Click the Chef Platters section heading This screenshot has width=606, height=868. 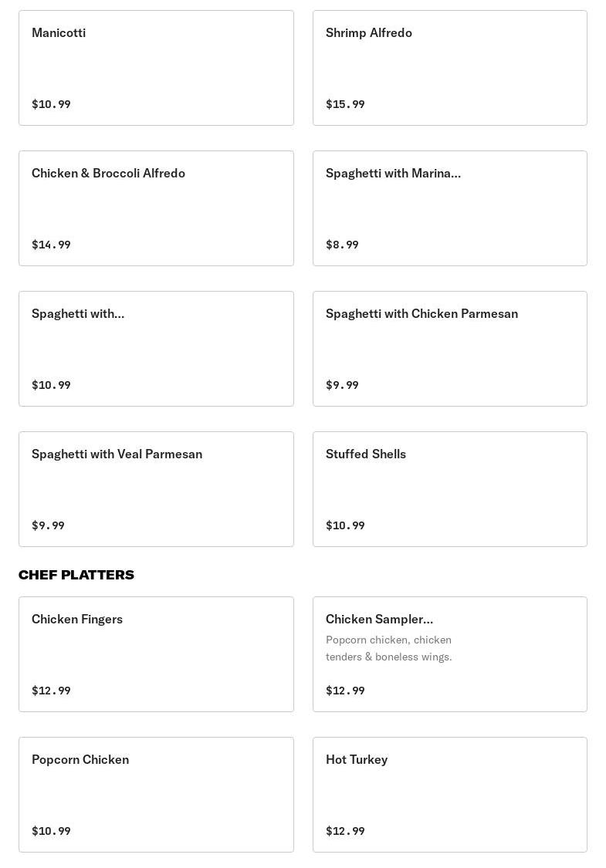click(x=76, y=575)
